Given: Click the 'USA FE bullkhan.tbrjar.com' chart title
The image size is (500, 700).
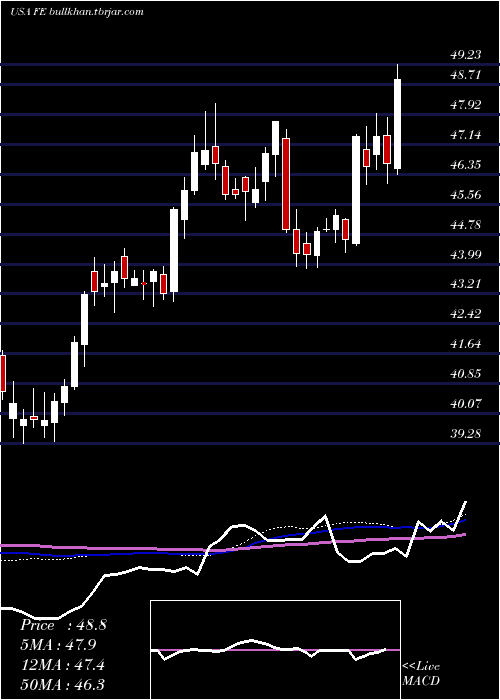Looking at the screenshot, I should [x=77, y=12].
